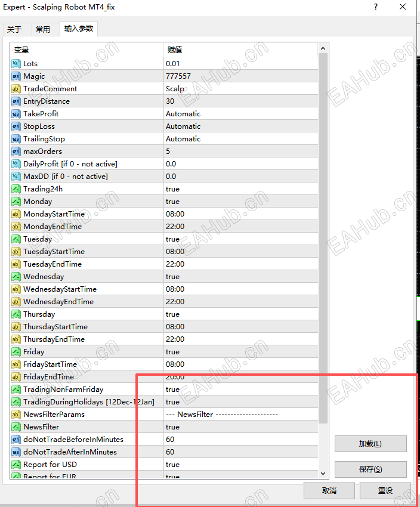This screenshot has width=420, height=507.
Task: Click the Tuesday boolean icon
Action: 16,239
